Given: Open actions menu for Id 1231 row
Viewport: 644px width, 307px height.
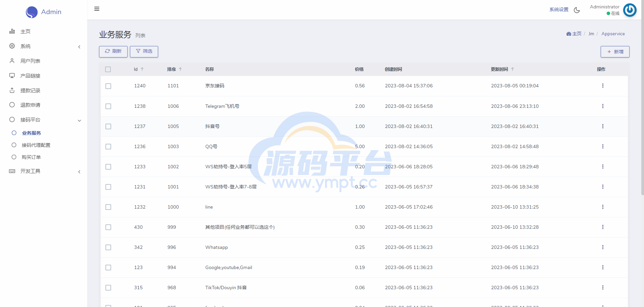Looking at the screenshot, I should (603, 187).
